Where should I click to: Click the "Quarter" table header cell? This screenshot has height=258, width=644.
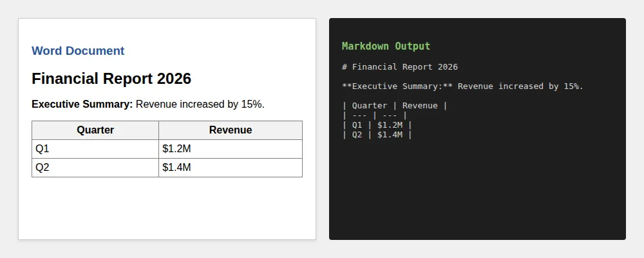click(95, 130)
